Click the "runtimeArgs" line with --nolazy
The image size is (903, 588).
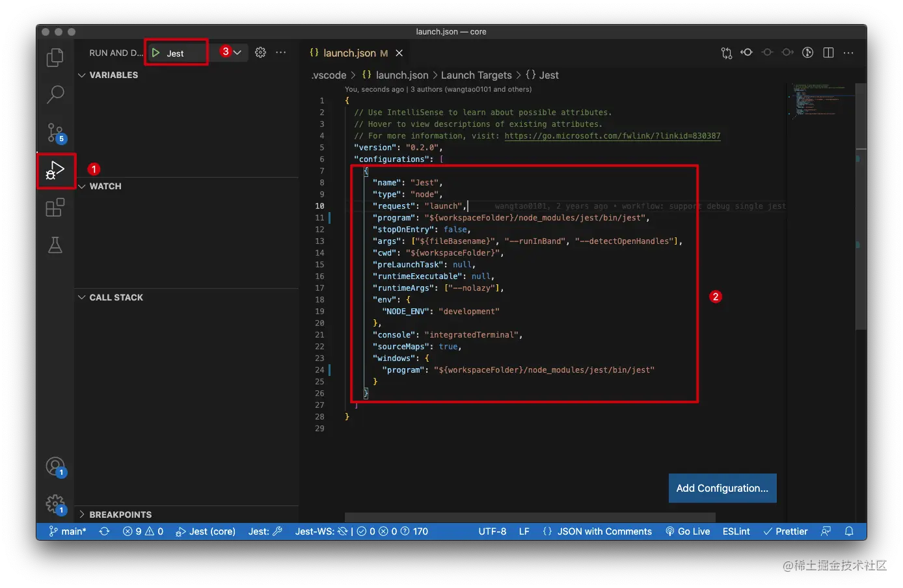(438, 288)
